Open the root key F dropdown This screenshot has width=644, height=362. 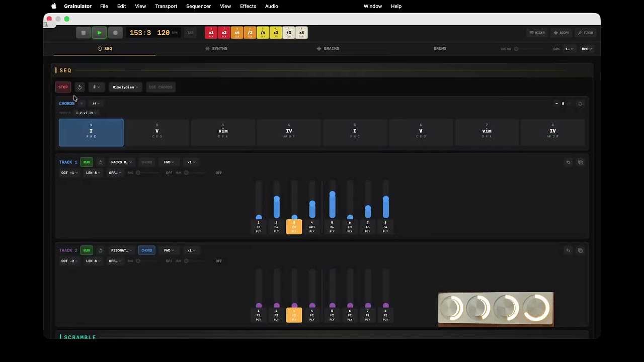96,87
